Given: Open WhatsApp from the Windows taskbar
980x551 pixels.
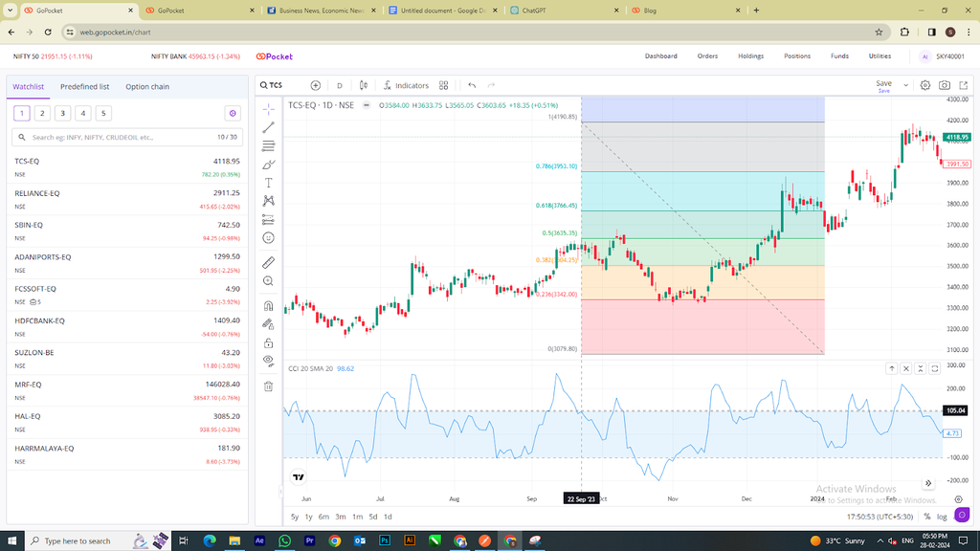Looking at the screenshot, I should pos(284,541).
